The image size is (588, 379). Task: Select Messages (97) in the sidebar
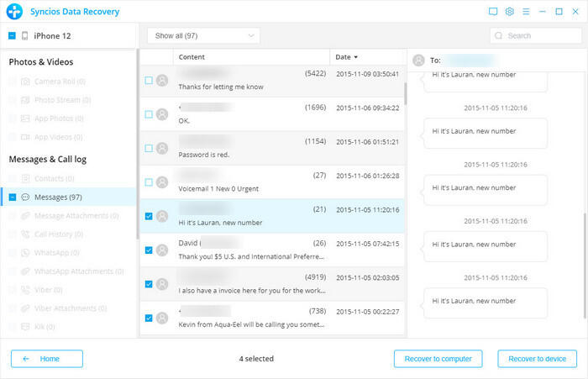pyautogui.click(x=57, y=197)
